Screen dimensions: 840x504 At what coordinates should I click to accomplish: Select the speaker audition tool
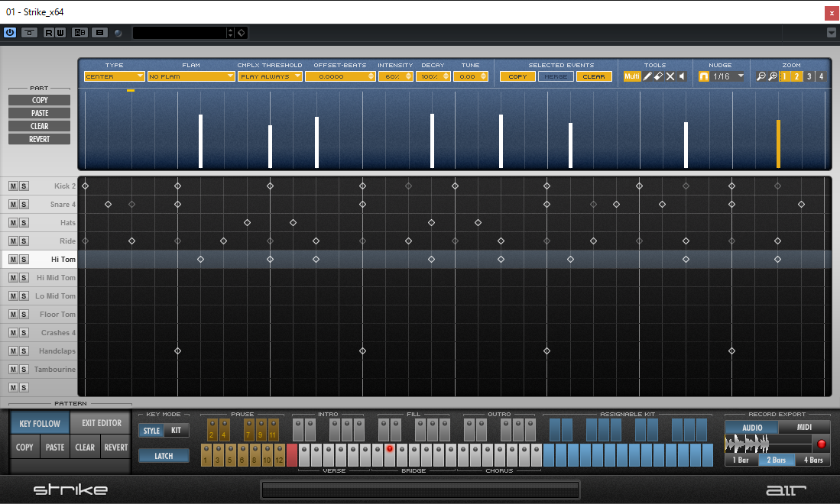coord(682,76)
